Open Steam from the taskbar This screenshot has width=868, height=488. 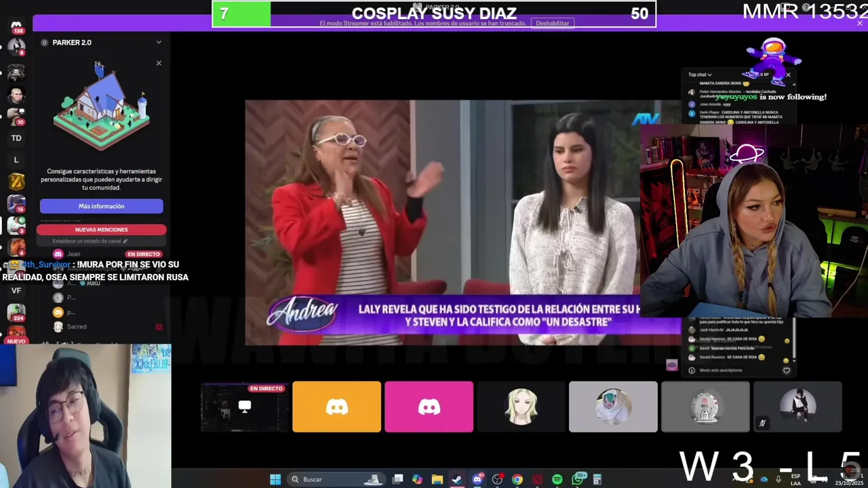point(457,479)
